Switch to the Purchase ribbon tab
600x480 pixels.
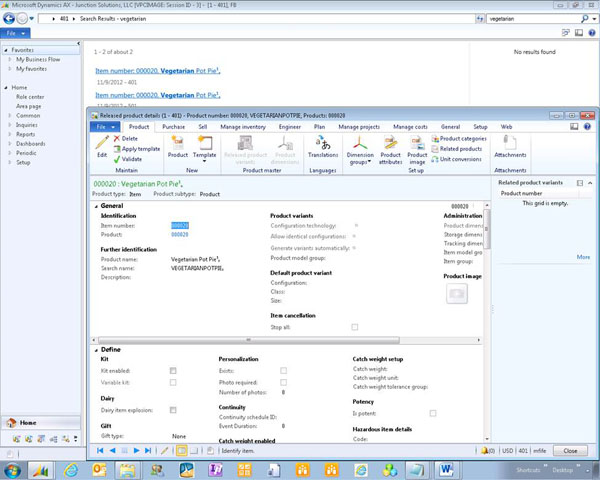(173, 127)
